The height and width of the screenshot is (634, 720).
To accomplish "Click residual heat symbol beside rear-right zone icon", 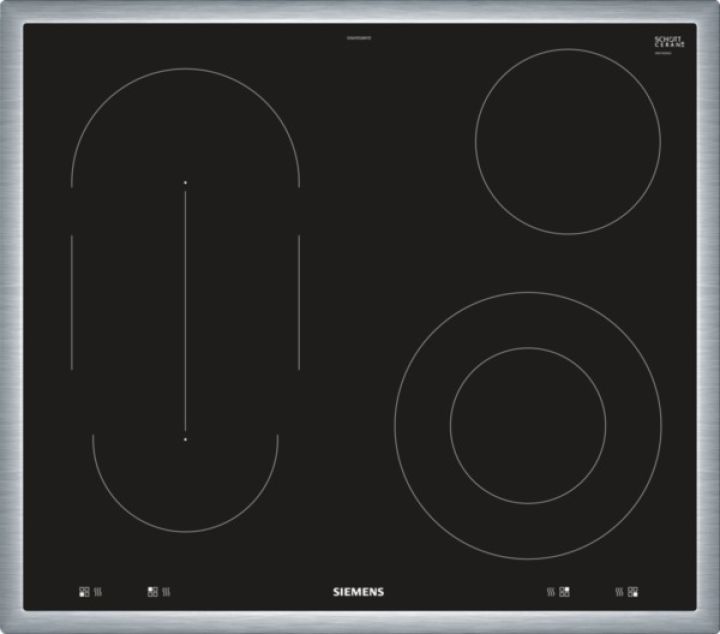I will pyautogui.click(x=551, y=592).
